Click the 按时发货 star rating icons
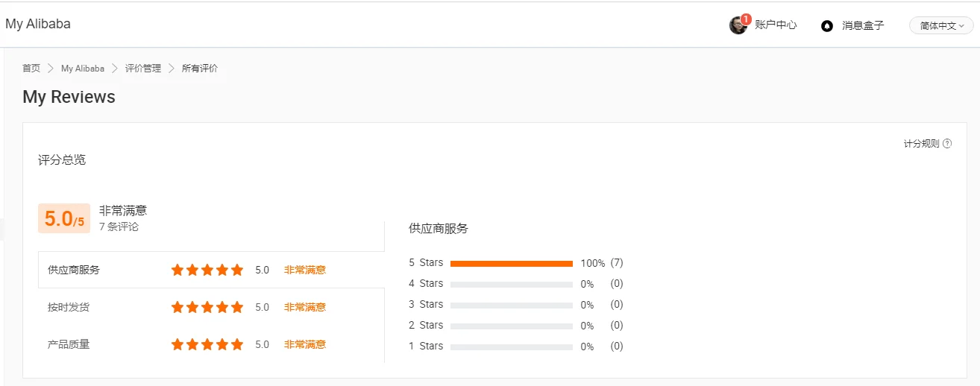Viewport: 980px width, 386px height. click(x=207, y=307)
